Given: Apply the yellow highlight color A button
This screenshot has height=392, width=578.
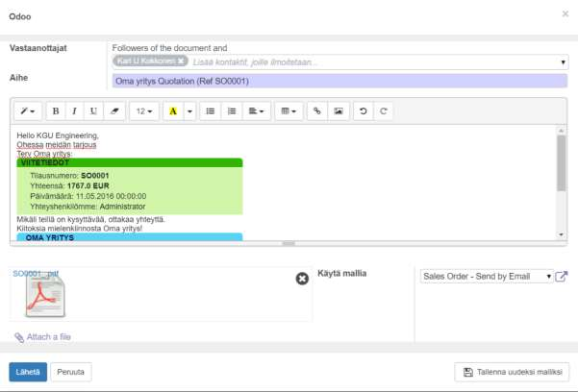Looking at the screenshot, I should point(173,111).
